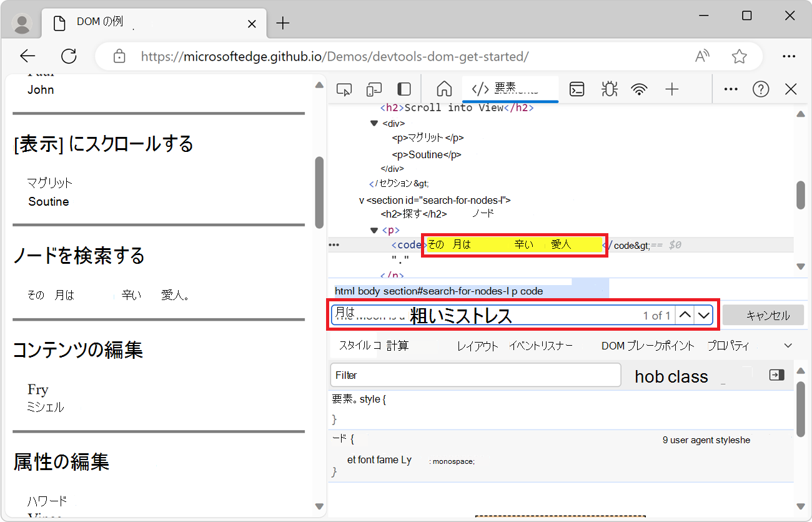Open the browser Settings and more menu
Screen dimensions: 812x522
789,56
